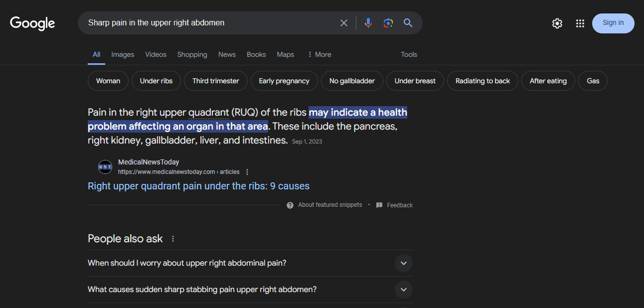Open Google apps grid
The width and height of the screenshot is (644, 308).
580,23
